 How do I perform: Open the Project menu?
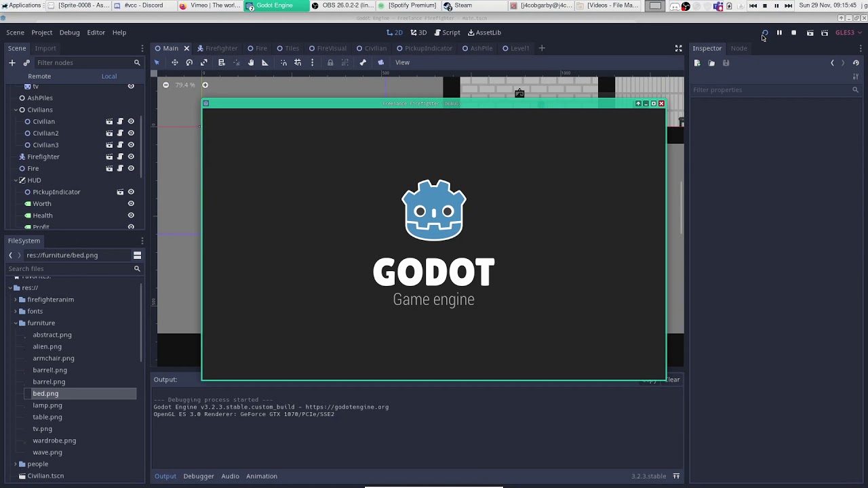tap(41, 33)
